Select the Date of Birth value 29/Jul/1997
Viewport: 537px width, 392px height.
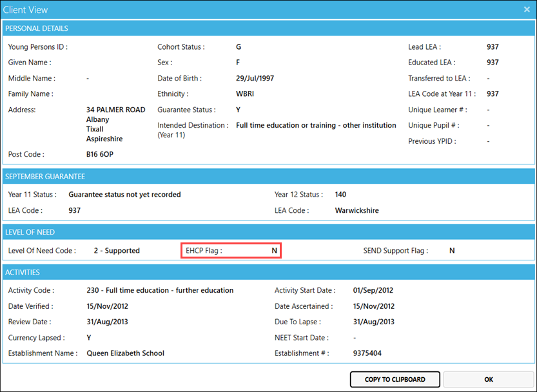pos(255,79)
